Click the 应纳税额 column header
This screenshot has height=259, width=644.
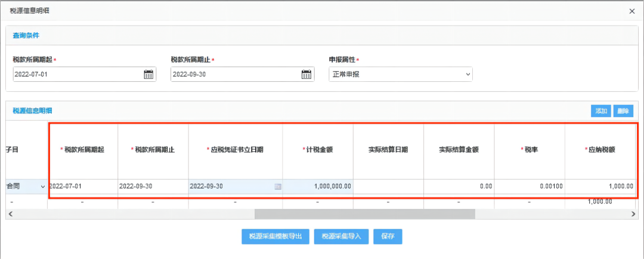[600, 150]
